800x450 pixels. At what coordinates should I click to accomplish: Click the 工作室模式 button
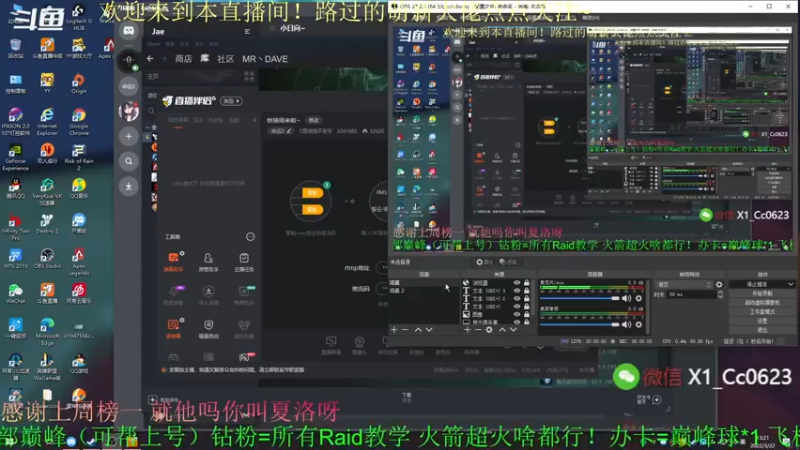(x=762, y=312)
